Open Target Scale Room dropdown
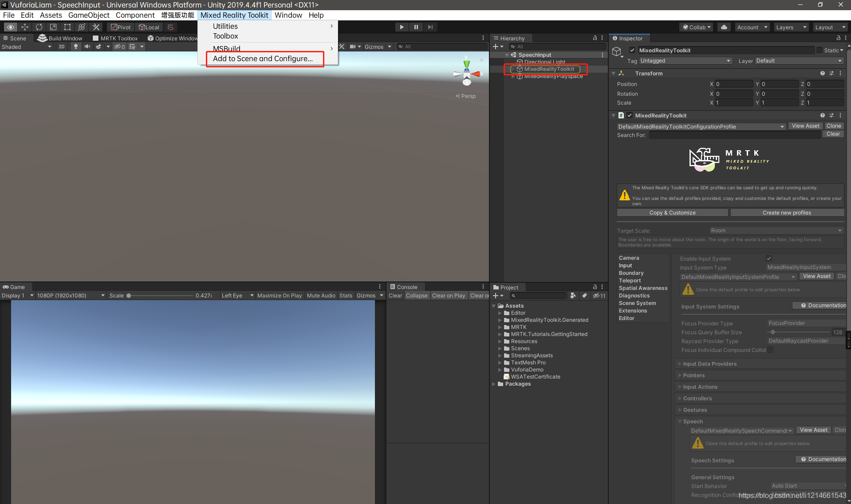851x504 pixels. point(776,231)
